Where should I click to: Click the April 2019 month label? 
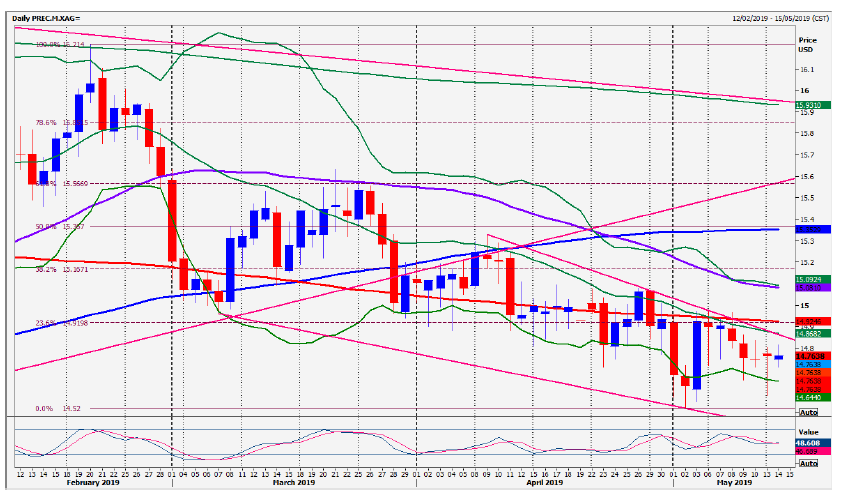point(544,482)
